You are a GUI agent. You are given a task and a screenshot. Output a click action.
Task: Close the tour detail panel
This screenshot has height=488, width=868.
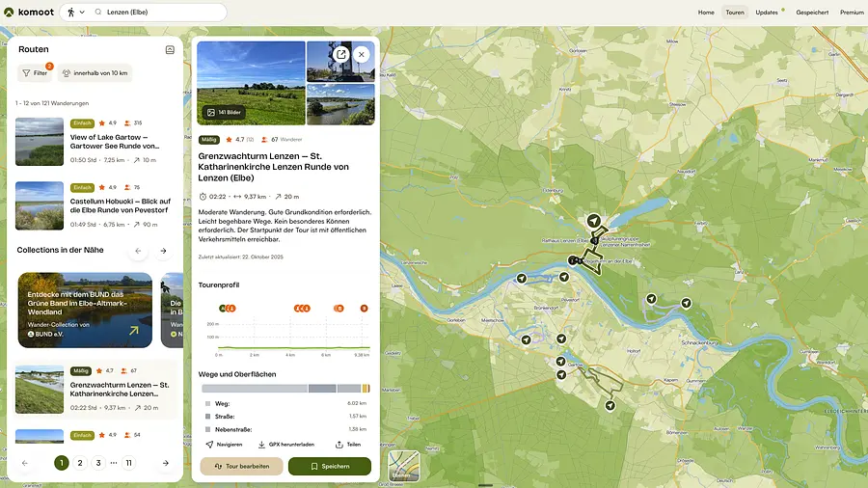[362, 55]
